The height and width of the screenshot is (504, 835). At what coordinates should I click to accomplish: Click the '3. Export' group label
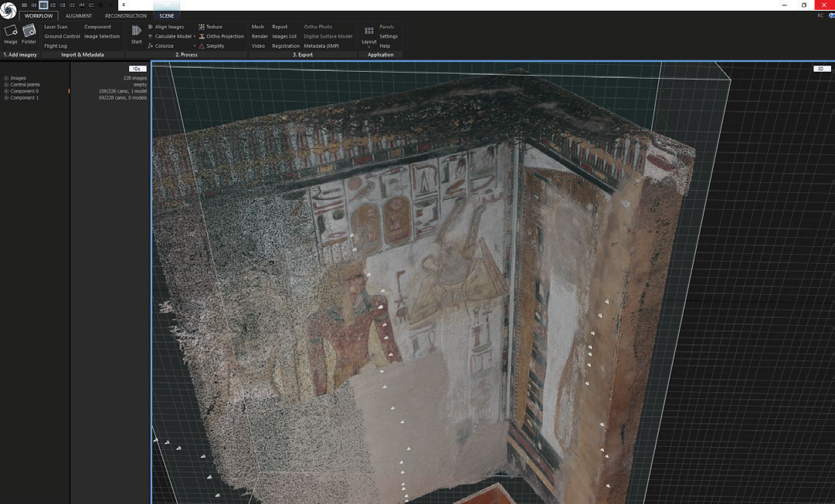click(303, 55)
